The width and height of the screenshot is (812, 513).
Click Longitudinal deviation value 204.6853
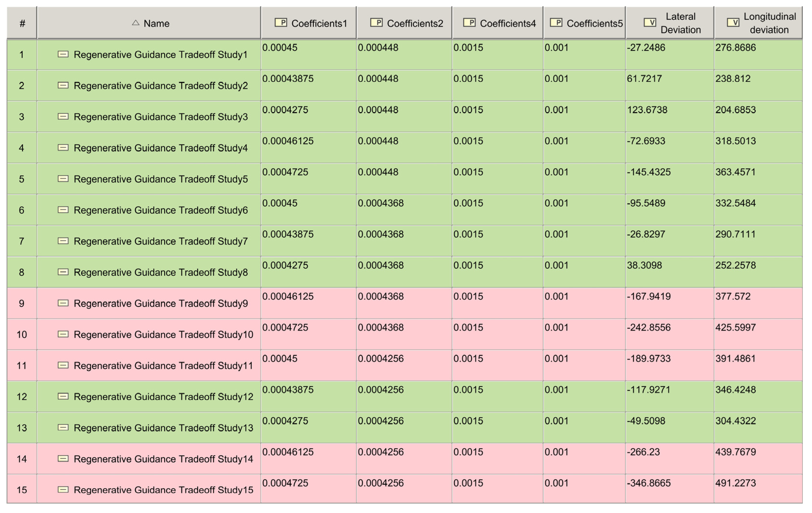735,110
